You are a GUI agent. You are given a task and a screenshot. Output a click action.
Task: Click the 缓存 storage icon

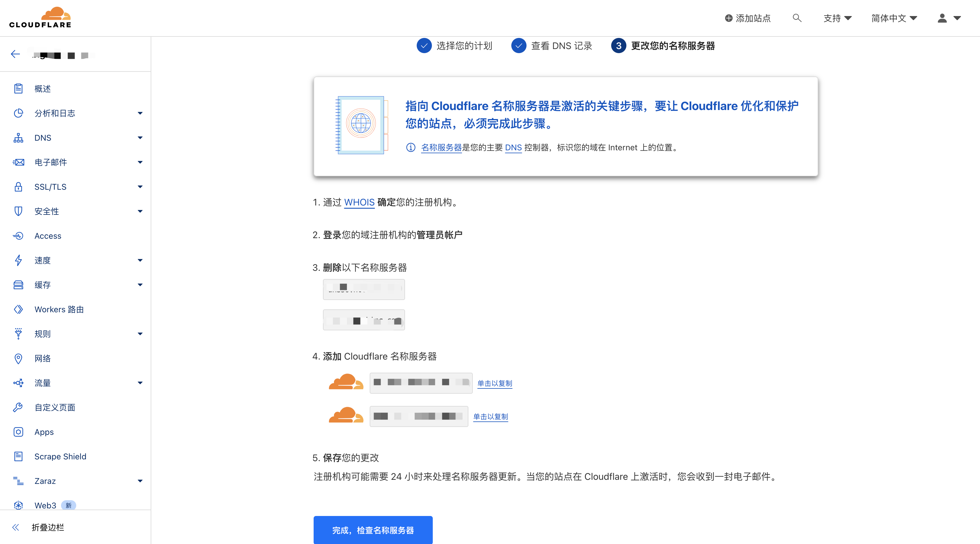(18, 285)
